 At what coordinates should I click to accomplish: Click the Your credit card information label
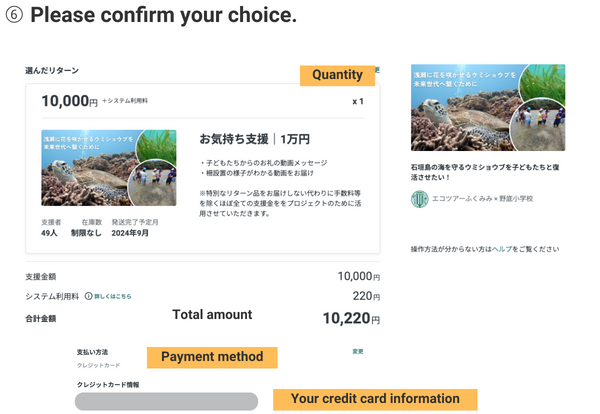coord(375,399)
